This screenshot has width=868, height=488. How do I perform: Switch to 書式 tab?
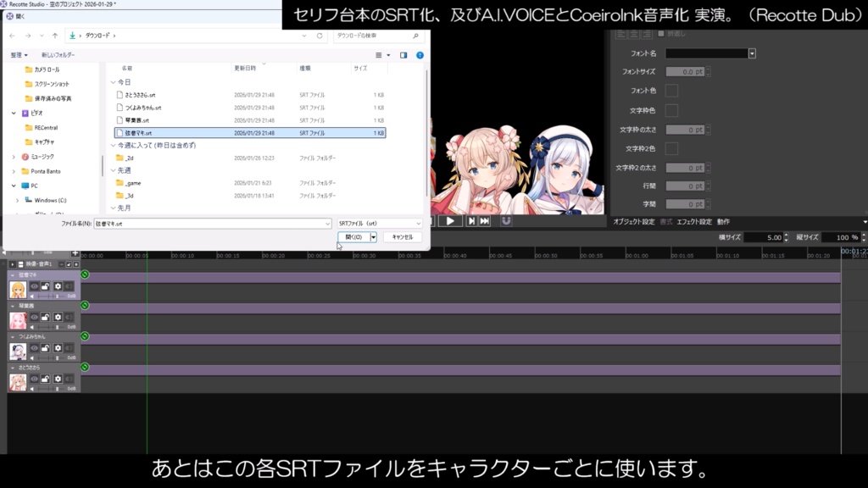coord(666,222)
